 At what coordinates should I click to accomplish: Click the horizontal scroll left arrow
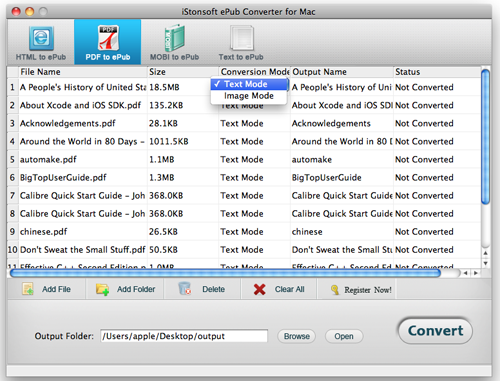pos(465,273)
